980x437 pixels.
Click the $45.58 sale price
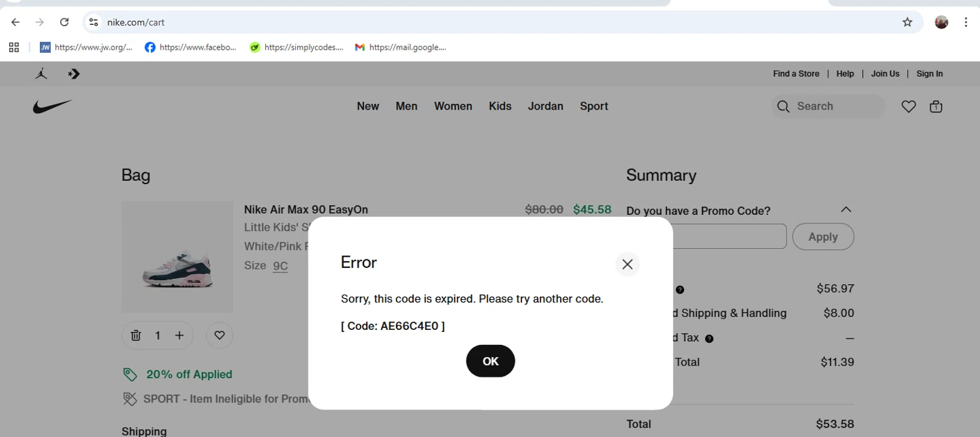592,210
